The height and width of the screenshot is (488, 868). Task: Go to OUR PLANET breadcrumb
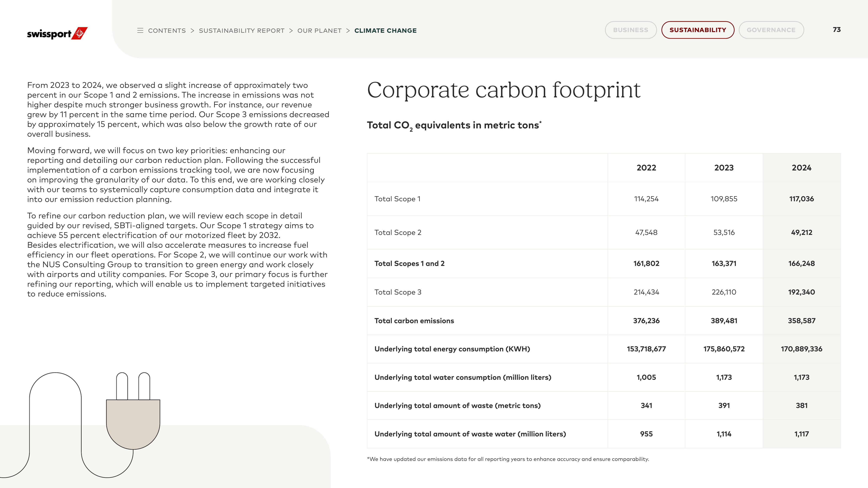tap(319, 31)
